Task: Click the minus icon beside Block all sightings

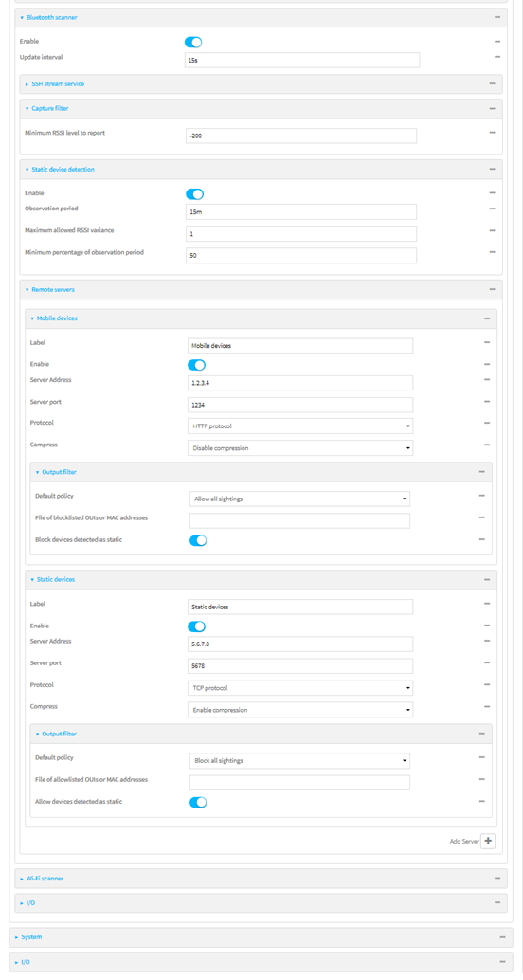Action: [482, 757]
